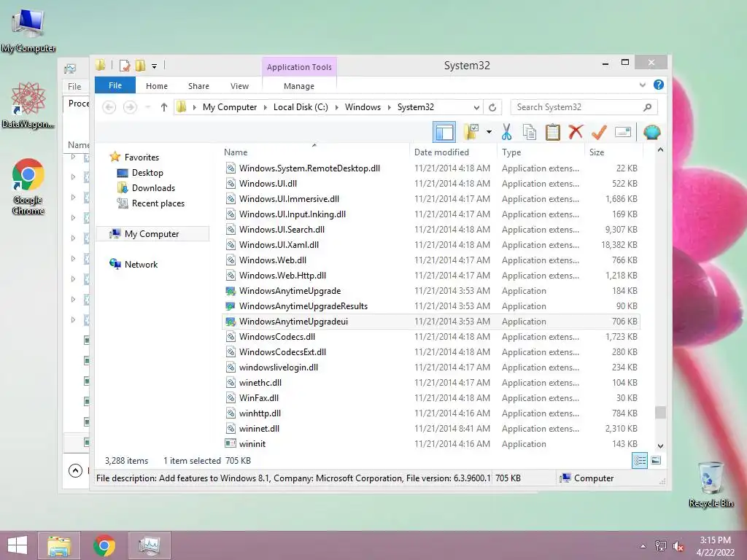Switch to Details view button
This screenshot has width=747, height=560.
coord(639,461)
